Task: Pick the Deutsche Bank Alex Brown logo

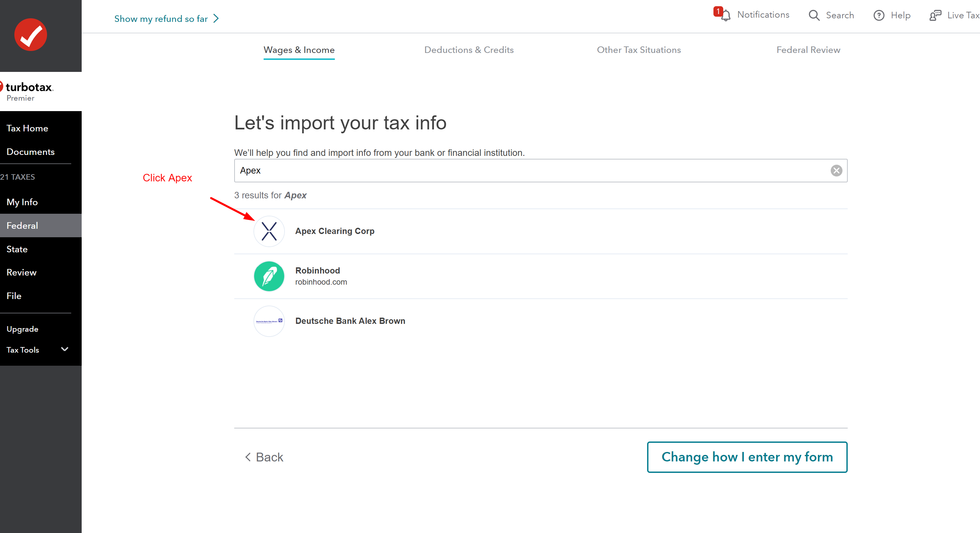Action: pos(269,321)
